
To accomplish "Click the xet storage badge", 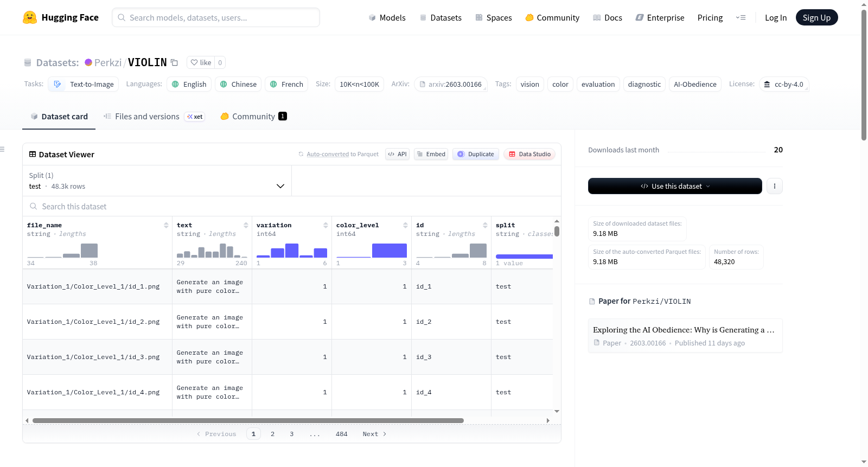I will tap(195, 117).
